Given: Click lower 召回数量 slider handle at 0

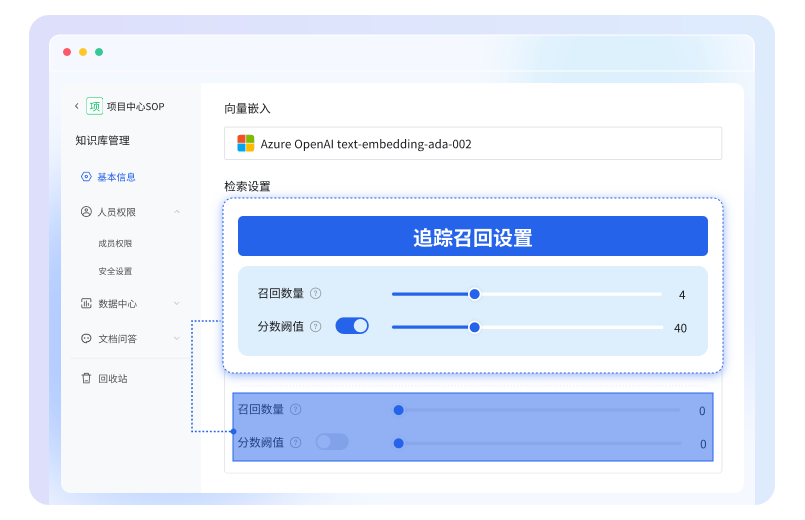Looking at the screenshot, I should pos(398,410).
